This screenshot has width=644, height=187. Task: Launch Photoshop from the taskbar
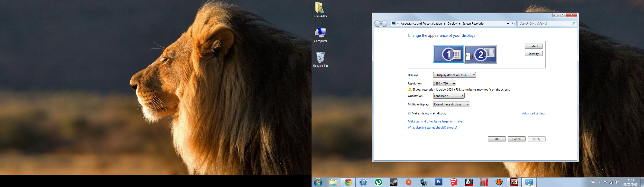439,182
